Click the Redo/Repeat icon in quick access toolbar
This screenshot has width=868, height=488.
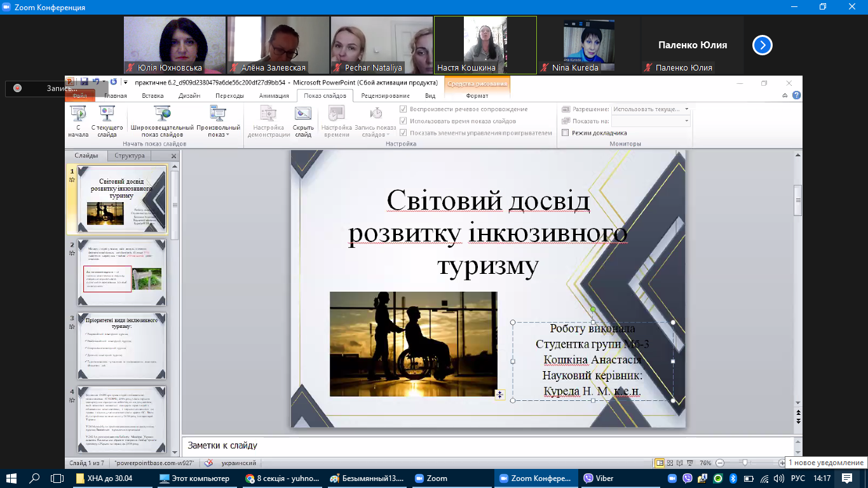click(x=114, y=82)
